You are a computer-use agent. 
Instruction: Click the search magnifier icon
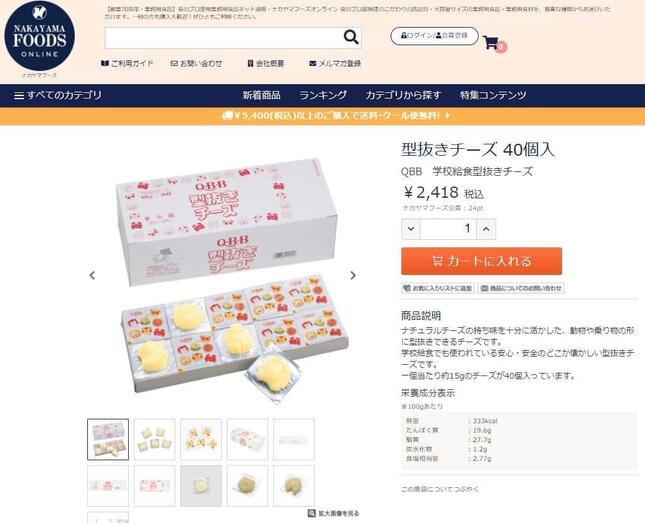(x=351, y=37)
